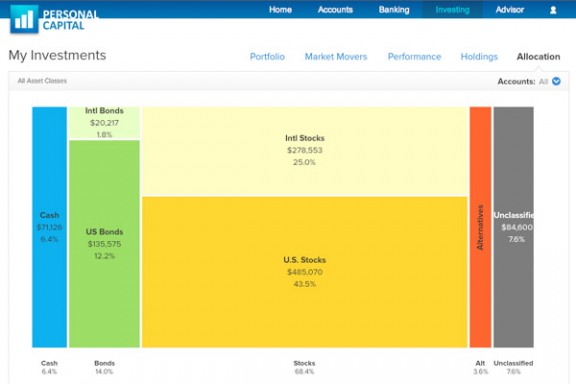Select the blue Cash allocation block

49,227
